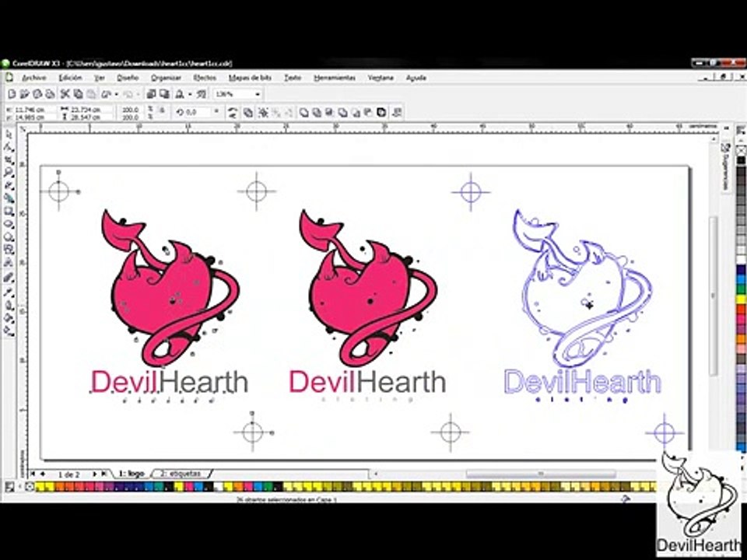Click the Copy icon in toolbar
Image resolution: width=747 pixels, height=560 pixels.
coord(78,94)
